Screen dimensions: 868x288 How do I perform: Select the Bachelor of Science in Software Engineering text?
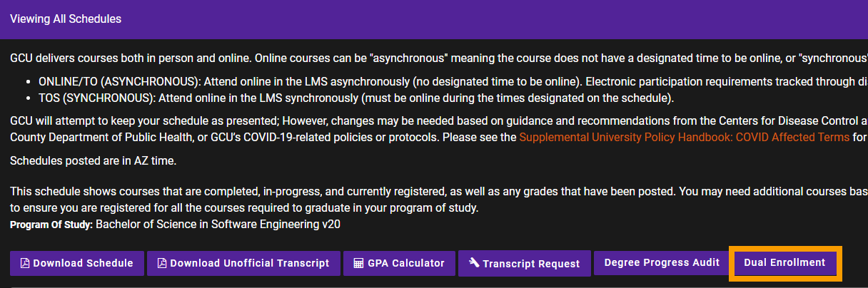point(223,225)
